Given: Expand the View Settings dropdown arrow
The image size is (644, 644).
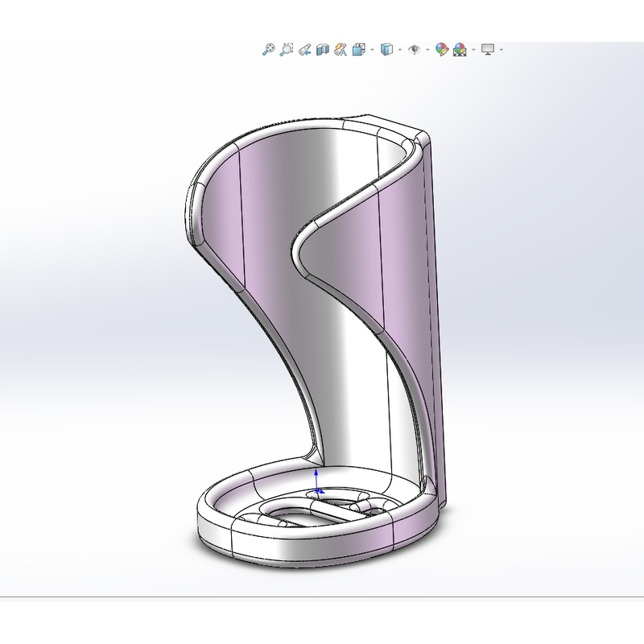Looking at the screenshot, I should point(501,50).
